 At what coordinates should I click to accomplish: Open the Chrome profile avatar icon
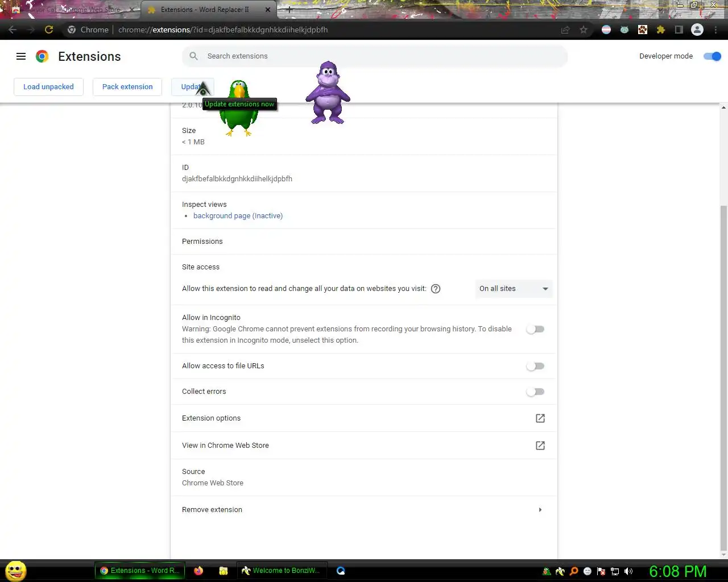[x=697, y=30]
